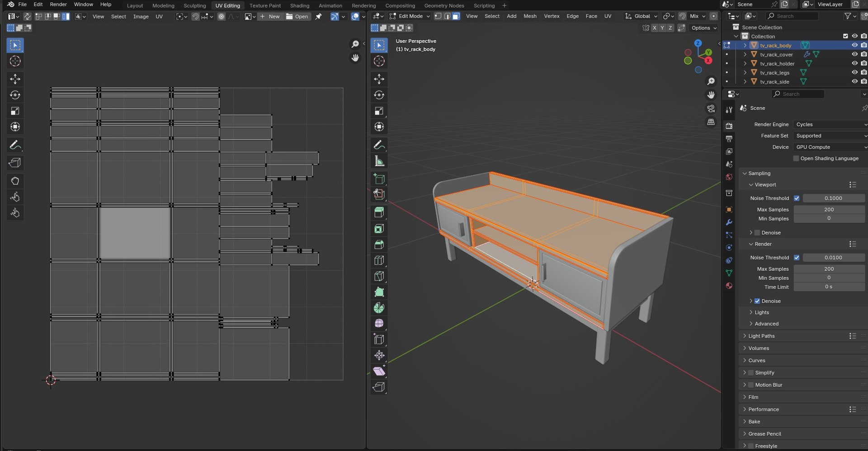868x451 pixels.
Task: Open the Render Engine dropdown
Action: pos(830,124)
